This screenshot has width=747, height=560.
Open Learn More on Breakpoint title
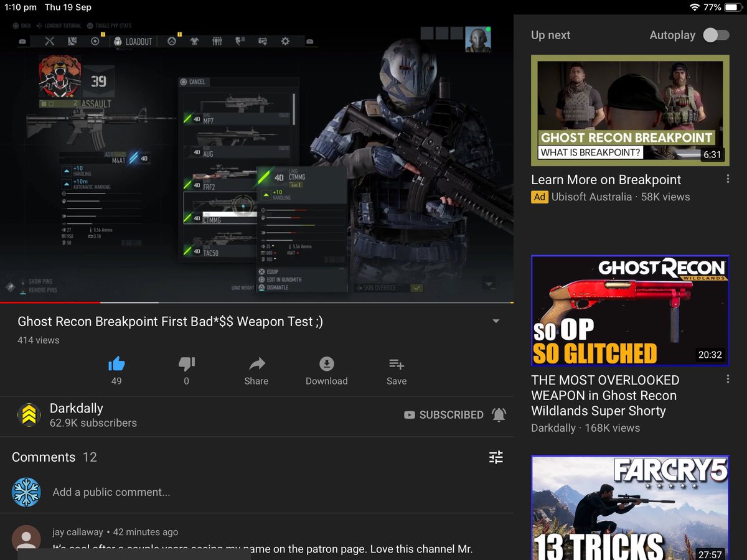(606, 180)
